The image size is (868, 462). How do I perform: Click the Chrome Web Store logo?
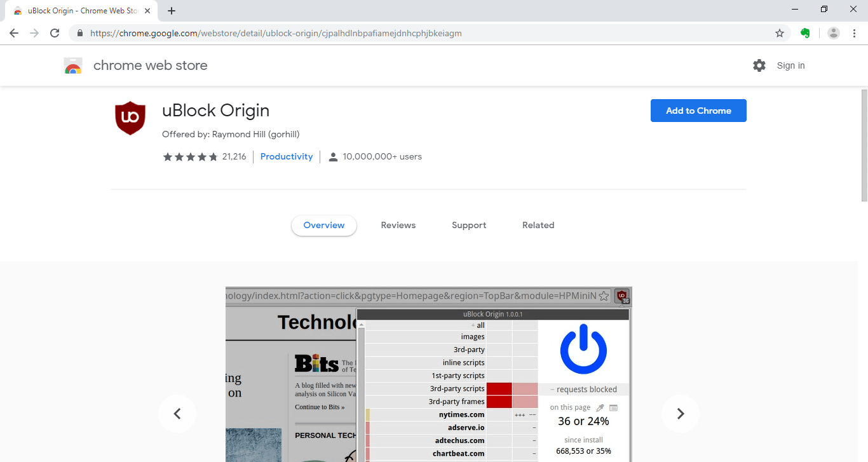pos(73,65)
